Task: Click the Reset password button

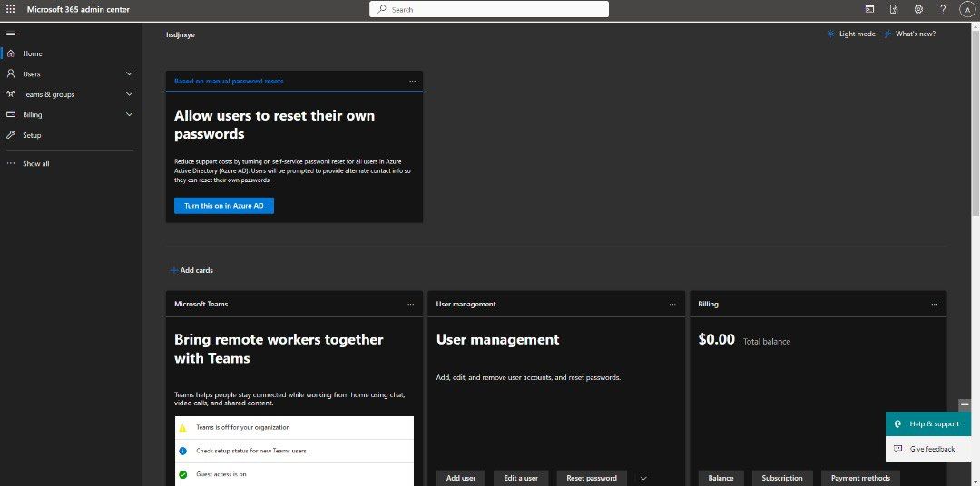Action: pos(592,478)
